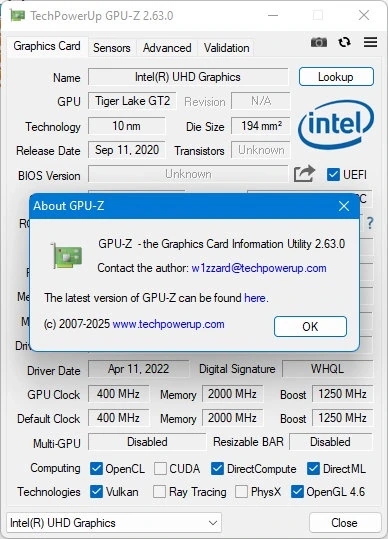The height and width of the screenshot is (539, 388).
Task: Click the GPU Clock row Boost 1250 MHz
Action: 342,394
